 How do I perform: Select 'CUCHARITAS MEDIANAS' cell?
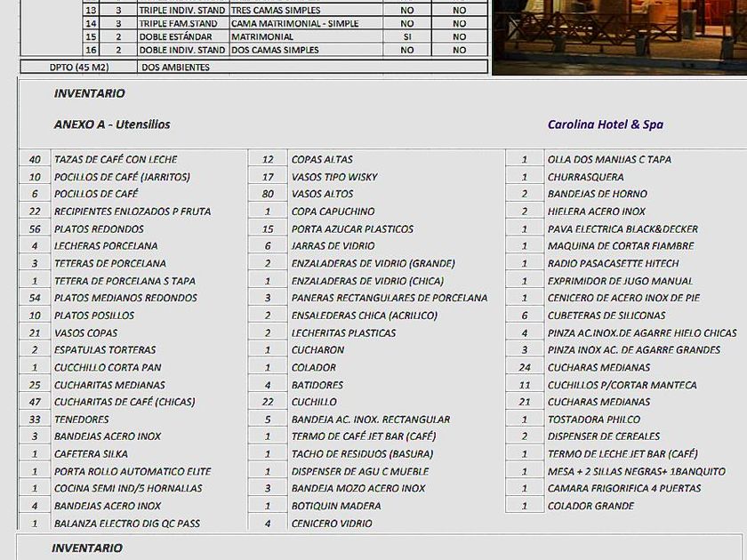[109, 385]
